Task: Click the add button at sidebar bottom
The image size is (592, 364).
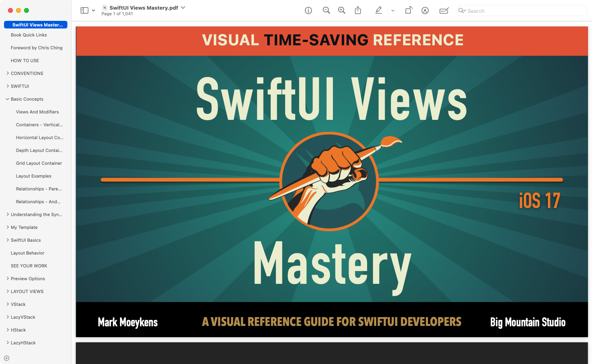Action: tap(6, 358)
